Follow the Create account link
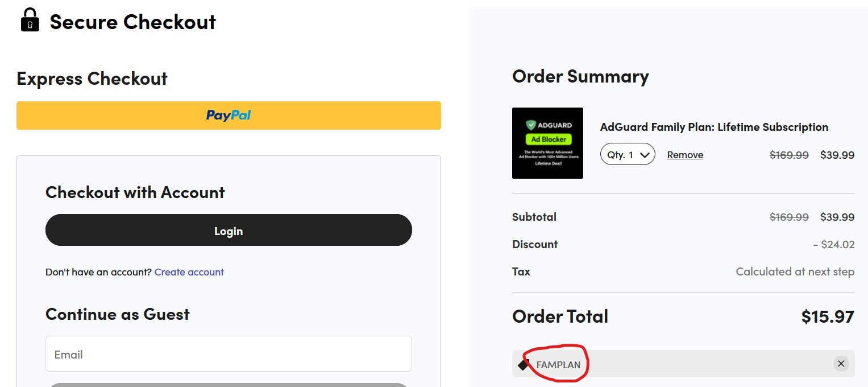 189,272
